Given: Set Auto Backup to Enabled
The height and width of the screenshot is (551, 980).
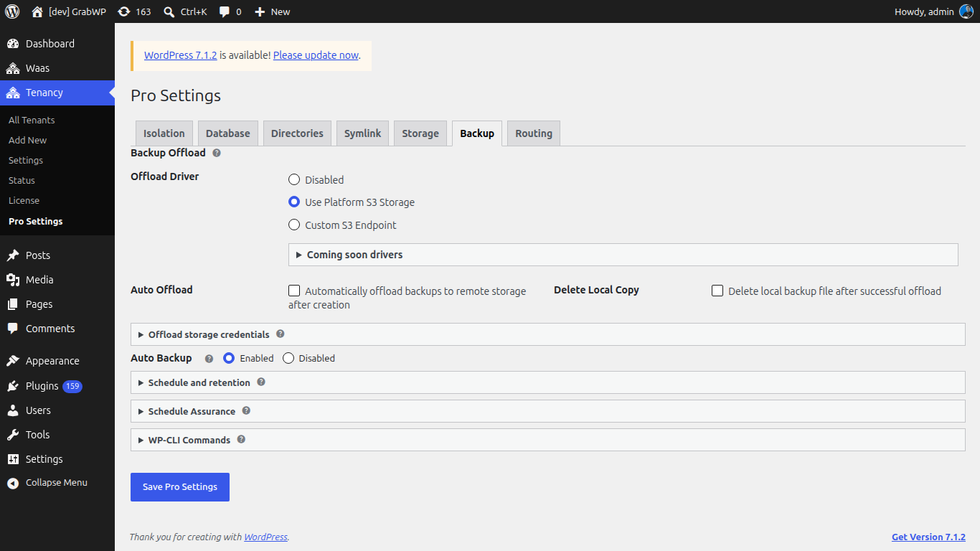Looking at the screenshot, I should [229, 358].
